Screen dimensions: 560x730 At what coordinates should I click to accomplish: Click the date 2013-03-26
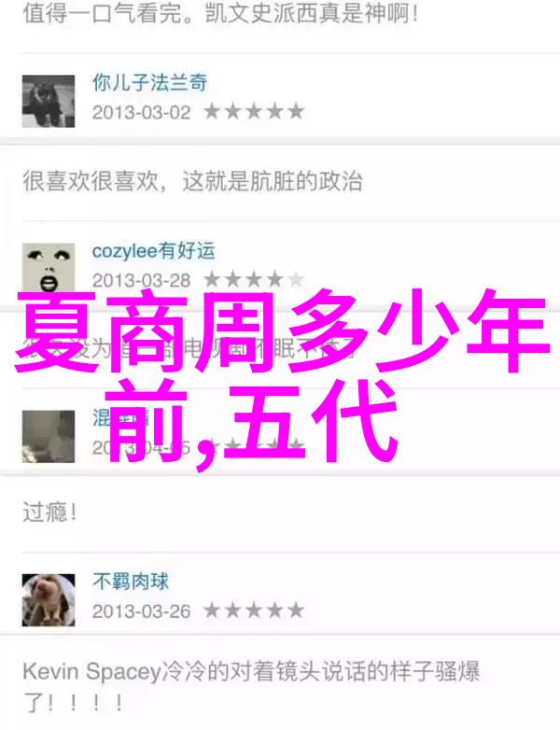142,611
